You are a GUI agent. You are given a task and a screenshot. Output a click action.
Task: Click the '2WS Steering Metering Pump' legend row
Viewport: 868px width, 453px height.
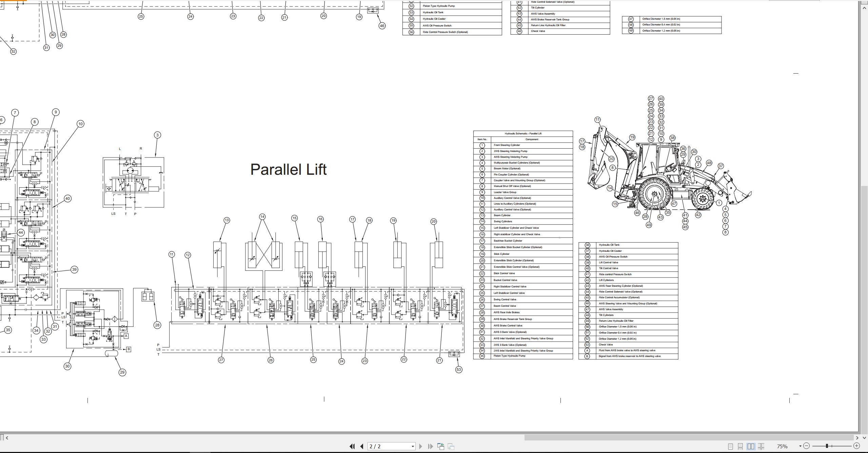point(523,151)
